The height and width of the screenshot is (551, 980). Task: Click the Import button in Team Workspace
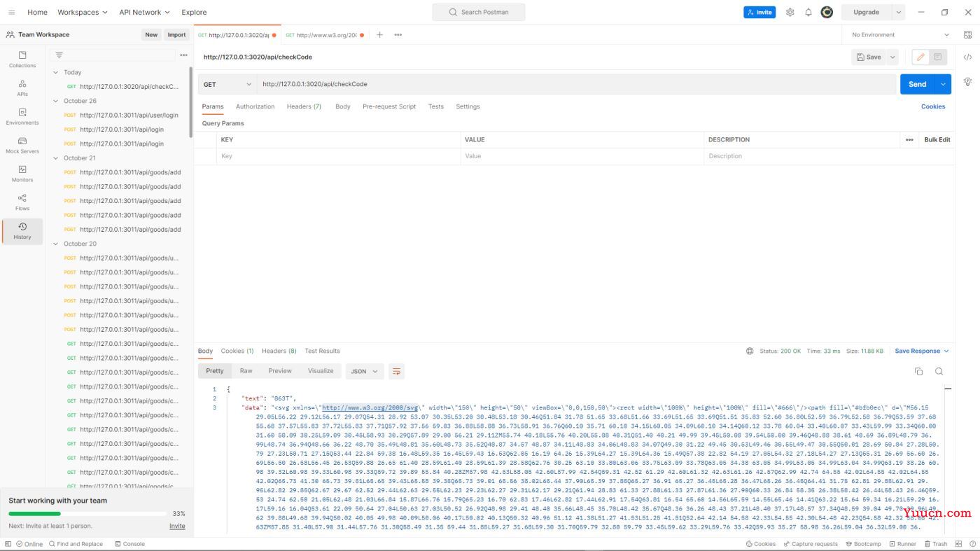coord(176,34)
